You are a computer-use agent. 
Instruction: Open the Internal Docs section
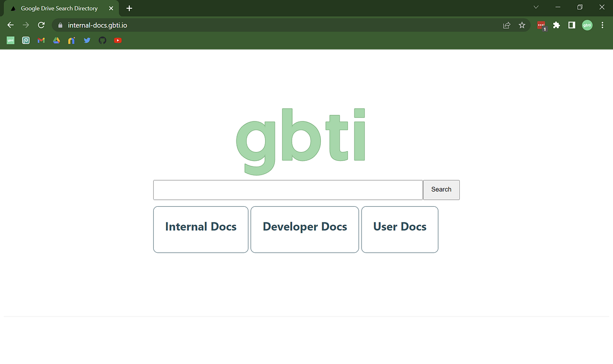pyautogui.click(x=200, y=229)
